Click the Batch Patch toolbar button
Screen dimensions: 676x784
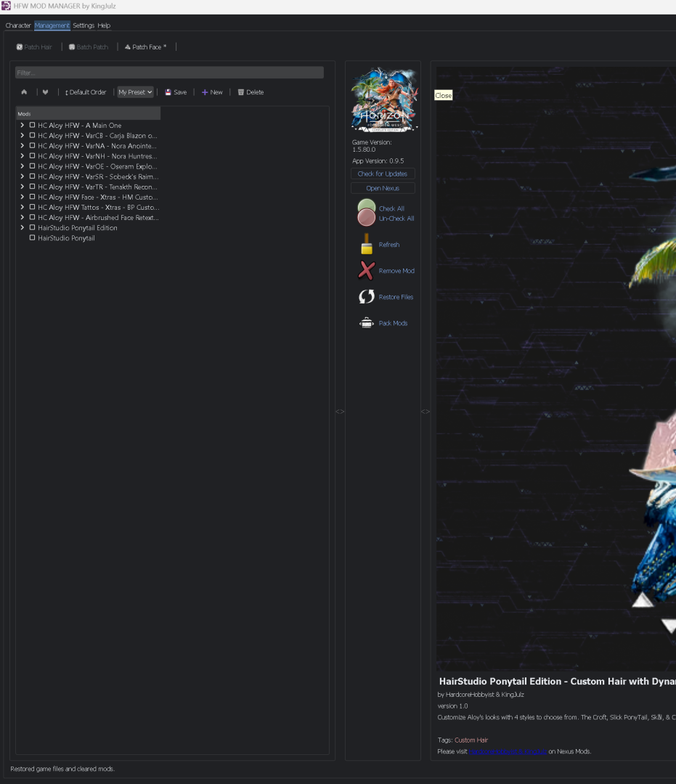point(89,47)
